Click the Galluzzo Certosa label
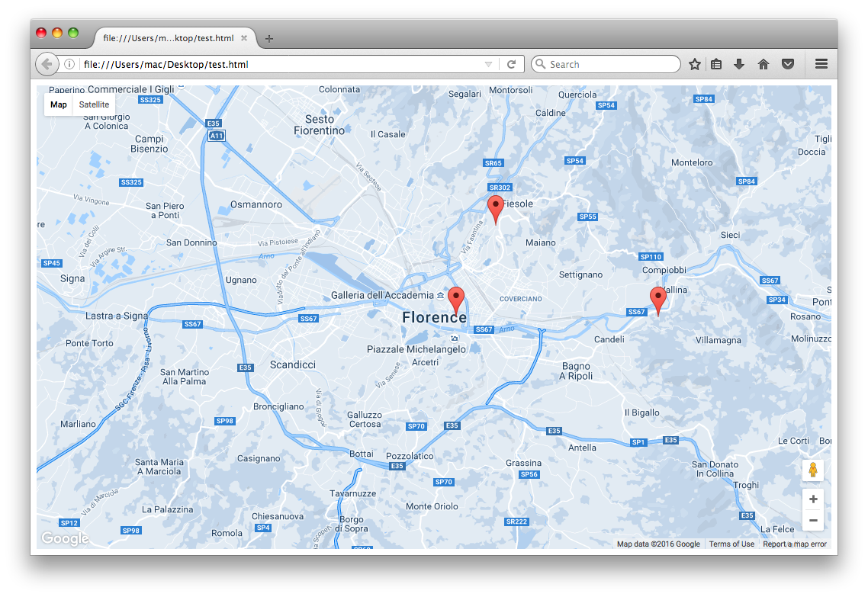 tap(365, 419)
